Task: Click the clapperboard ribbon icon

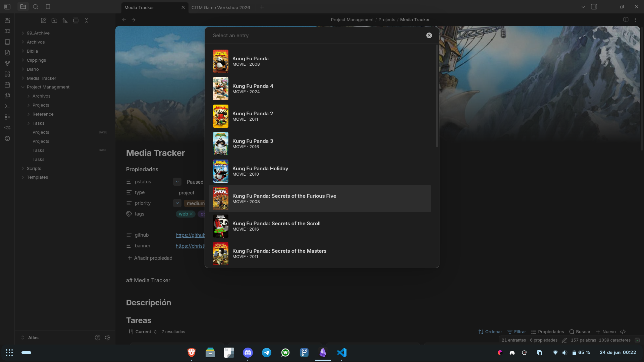Action: [7, 20]
